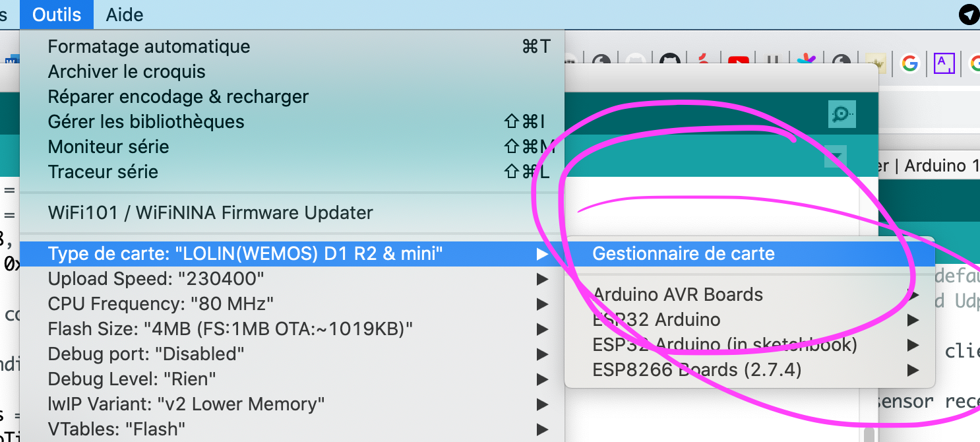Open the sketch tab dropdown triangle

836,156
